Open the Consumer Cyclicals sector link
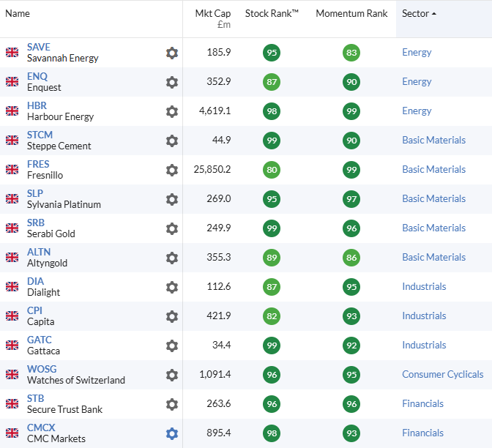 click(443, 374)
